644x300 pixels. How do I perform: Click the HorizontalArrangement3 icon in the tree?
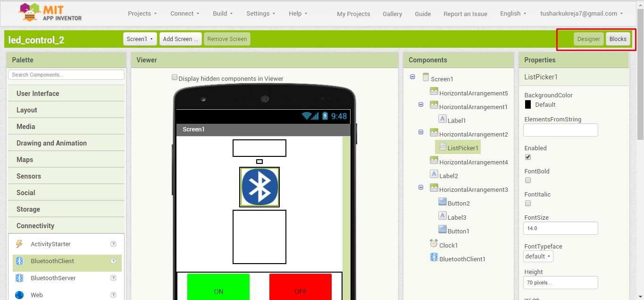coord(434,188)
